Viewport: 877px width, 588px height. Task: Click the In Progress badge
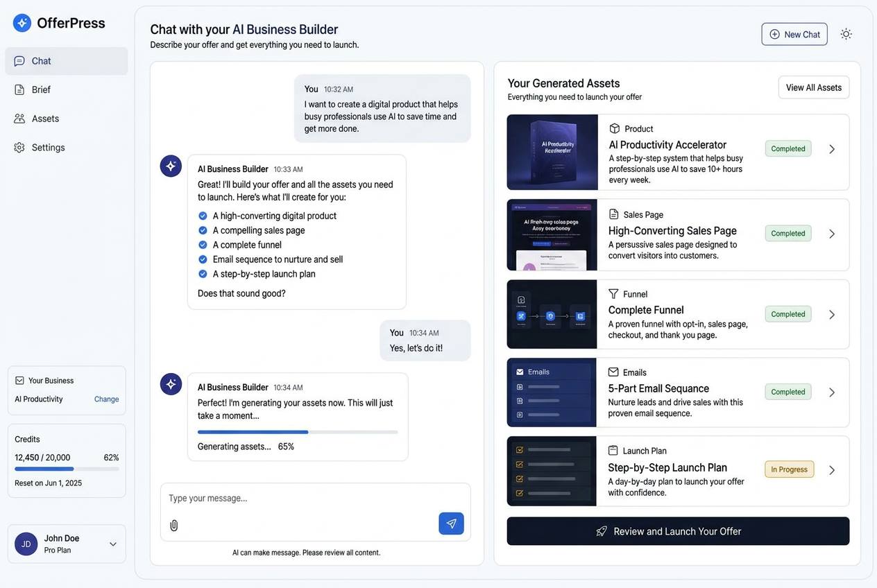[x=790, y=469]
